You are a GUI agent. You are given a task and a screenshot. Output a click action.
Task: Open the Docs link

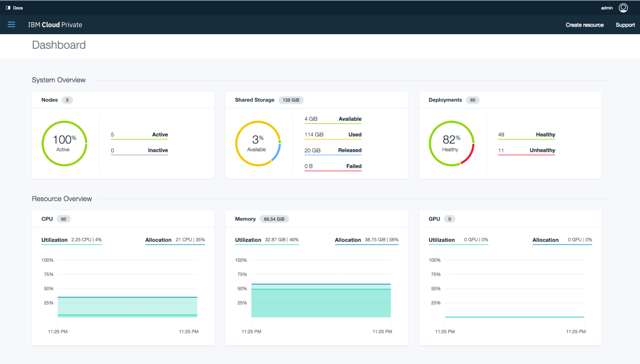click(18, 8)
